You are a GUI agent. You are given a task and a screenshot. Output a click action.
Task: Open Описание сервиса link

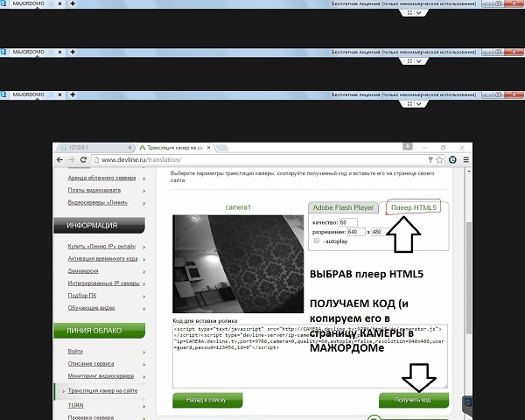pyautogui.click(x=91, y=363)
